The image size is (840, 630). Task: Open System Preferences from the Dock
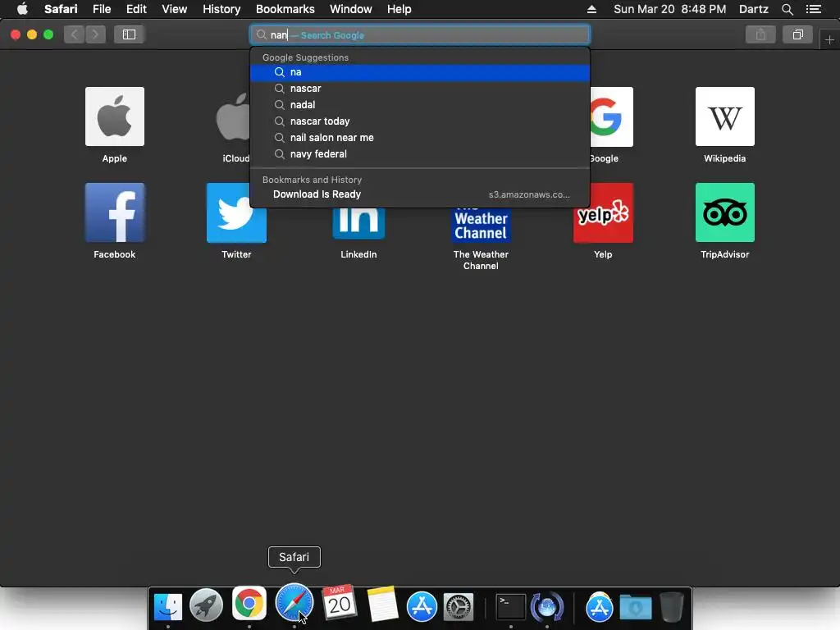click(459, 607)
